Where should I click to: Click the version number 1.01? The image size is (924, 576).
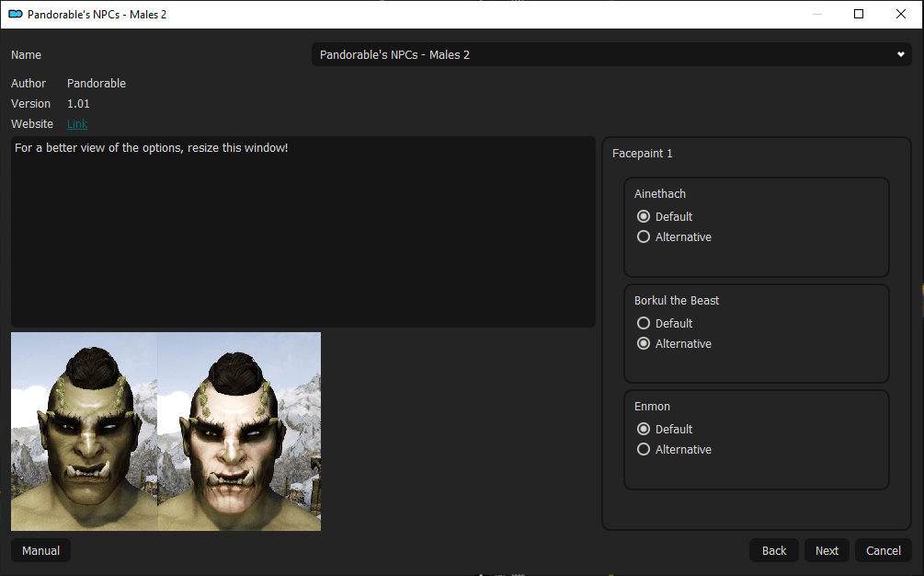[x=78, y=104]
